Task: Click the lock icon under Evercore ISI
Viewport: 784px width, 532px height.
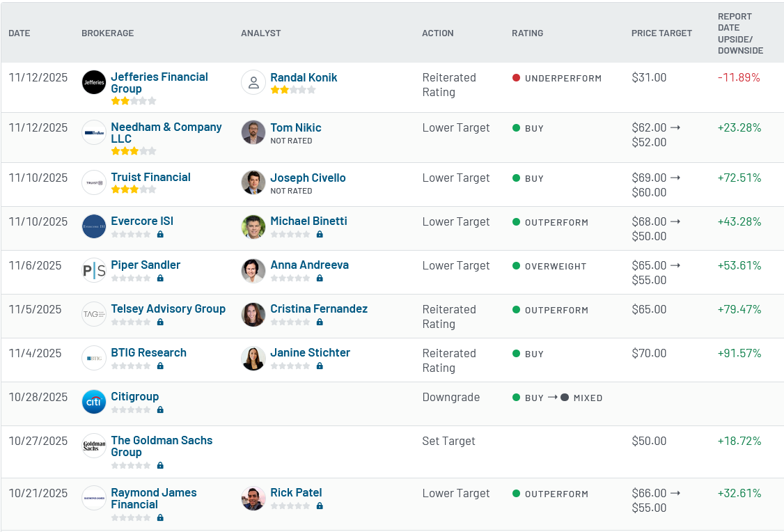Action: tap(161, 234)
